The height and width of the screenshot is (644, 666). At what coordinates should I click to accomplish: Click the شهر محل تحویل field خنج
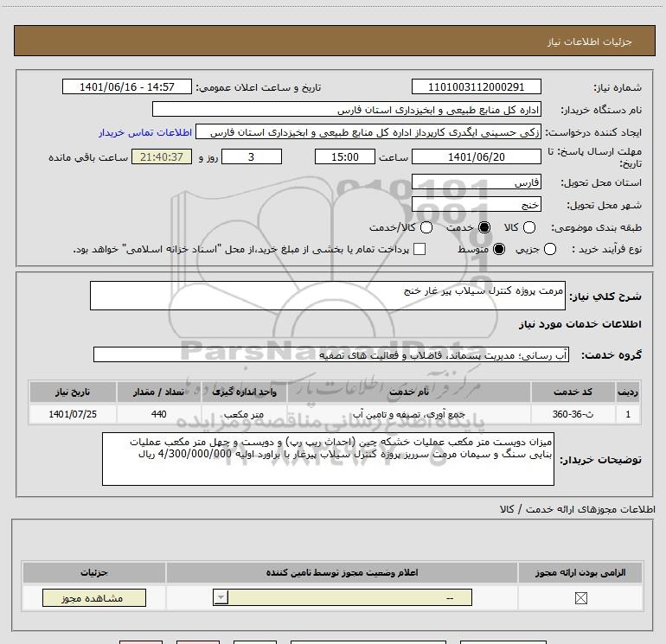[476, 205]
